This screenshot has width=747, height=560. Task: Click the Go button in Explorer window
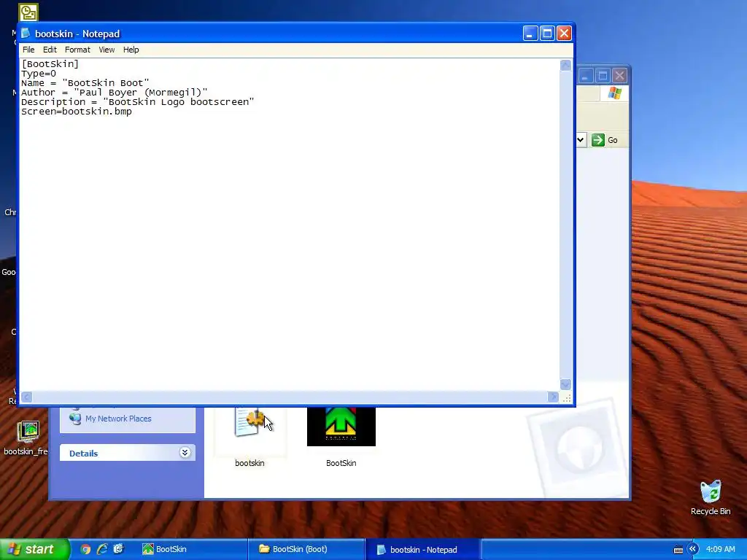pyautogui.click(x=605, y=140)
